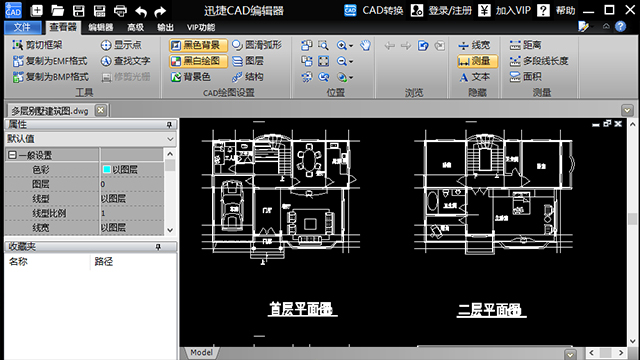Click the blue export page icon in 浏览
The image size is (640, 360).
click(x=423, y=45)
